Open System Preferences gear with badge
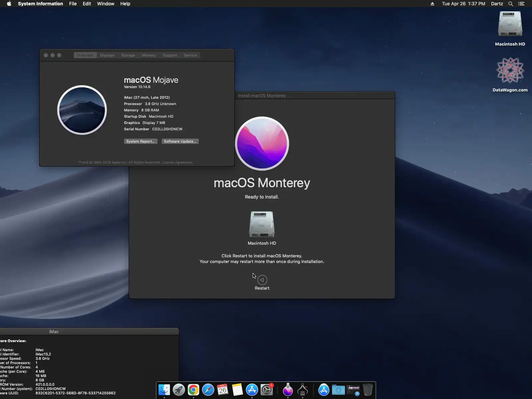The height and width of the screenshot is (399, 532). click(267, 390)
